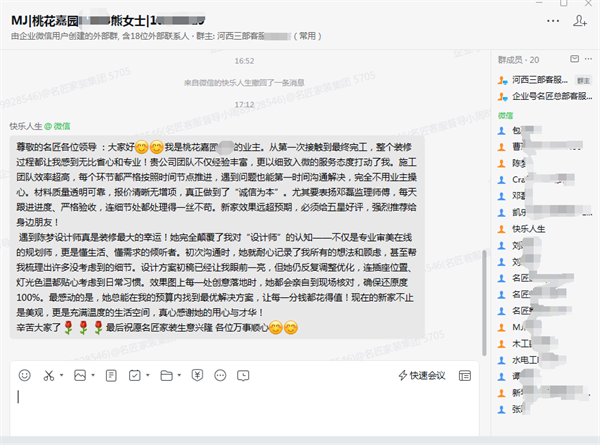Viewport: 600px width, 445px height.
Task: Click the long review message bubble
Action: click(217, 237)
